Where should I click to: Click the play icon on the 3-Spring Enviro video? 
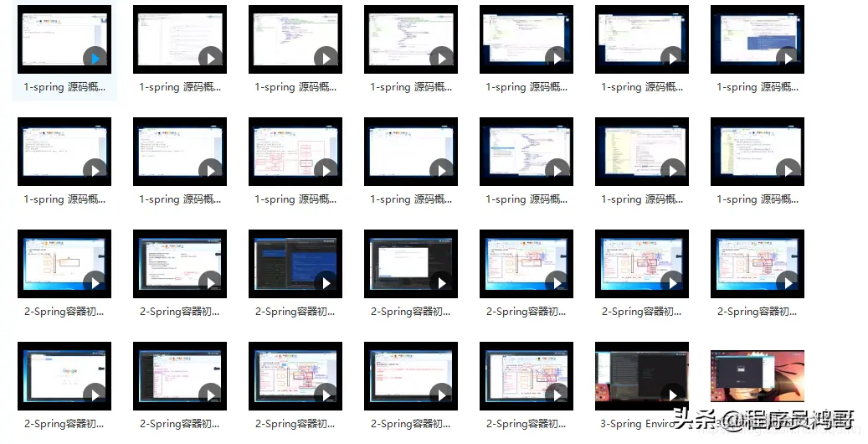coord(673,395)
